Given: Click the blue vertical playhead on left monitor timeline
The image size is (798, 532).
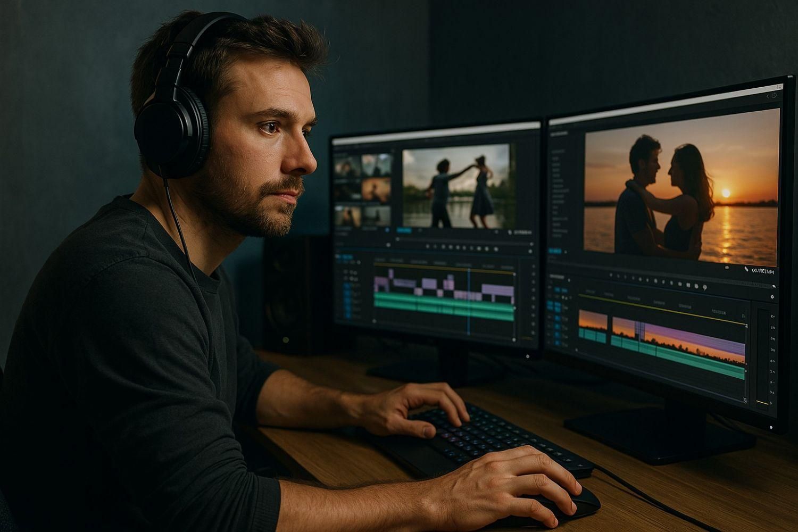Looking at the screenshot, I should pos(469,301).
